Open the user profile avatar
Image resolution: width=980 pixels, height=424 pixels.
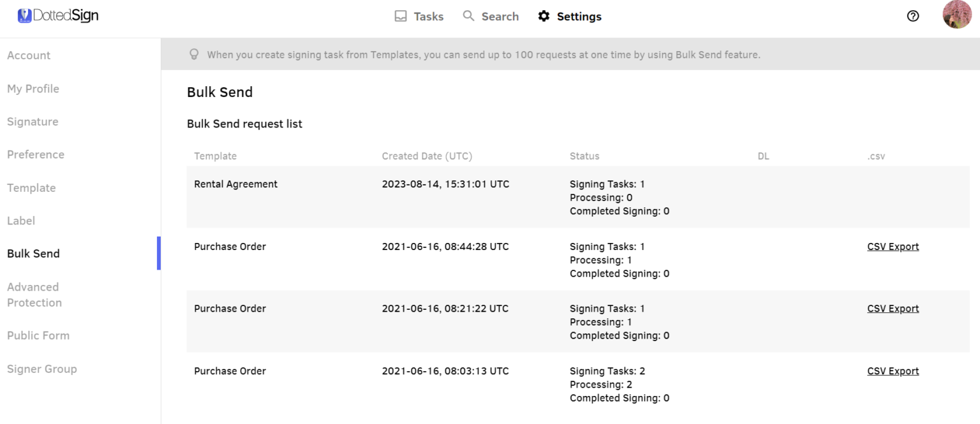coord(956,15)
